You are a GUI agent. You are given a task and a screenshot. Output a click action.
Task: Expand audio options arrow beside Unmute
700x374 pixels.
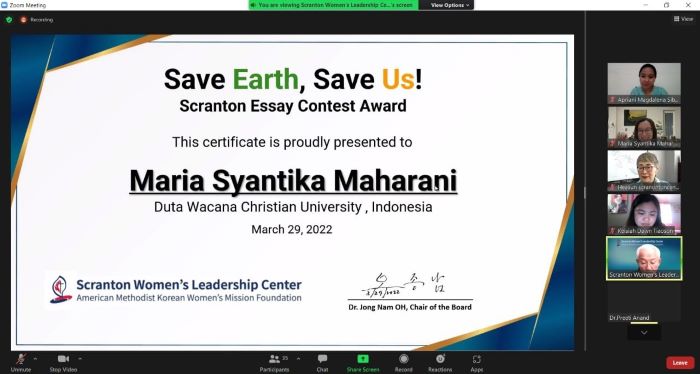pos(35,358)
